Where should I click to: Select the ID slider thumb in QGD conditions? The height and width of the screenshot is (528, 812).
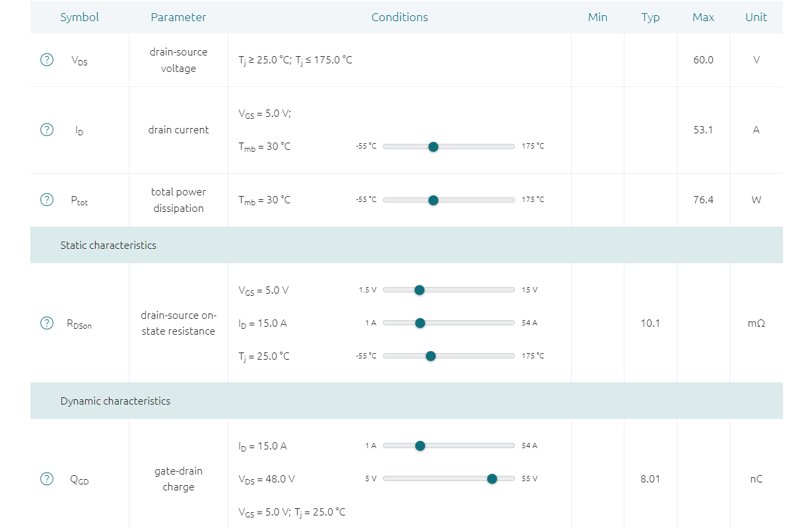pos(420,445)
